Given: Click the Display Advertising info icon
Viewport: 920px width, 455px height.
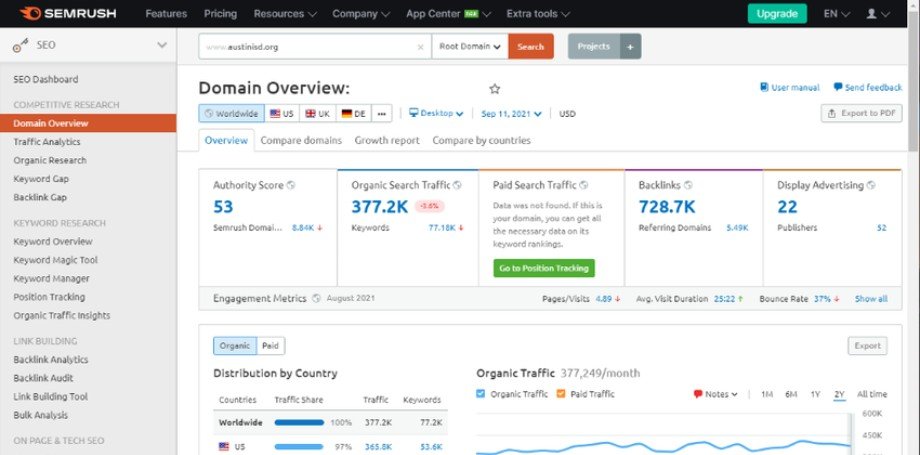Looking at the screenshot, I should 872,185.
